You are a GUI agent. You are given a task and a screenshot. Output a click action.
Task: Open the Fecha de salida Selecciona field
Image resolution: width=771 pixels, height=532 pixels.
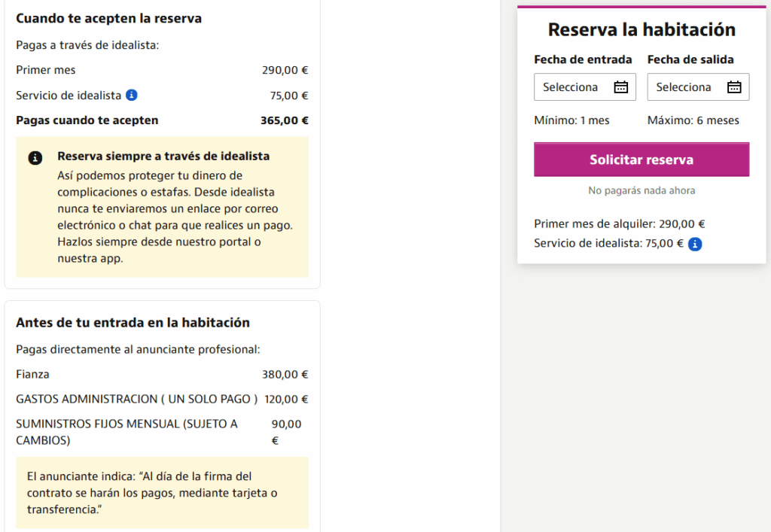[698, 87]
